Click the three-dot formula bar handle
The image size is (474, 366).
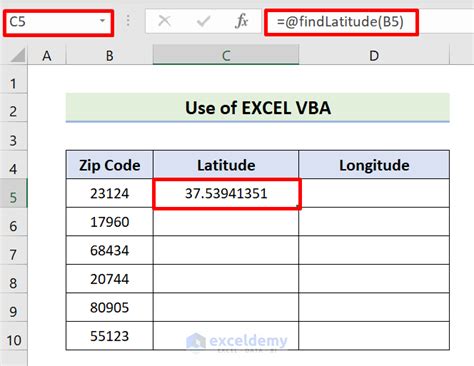pyautogui.click(x=128, y=21)
